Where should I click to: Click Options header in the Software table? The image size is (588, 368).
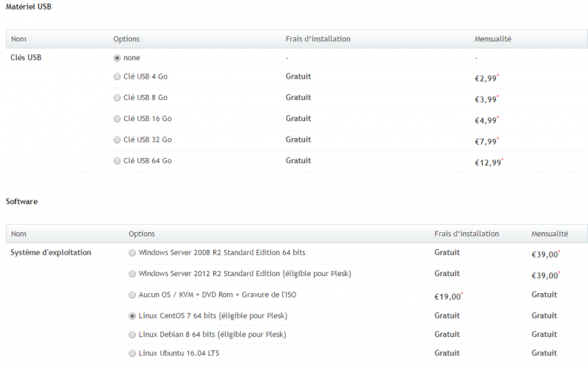[x=142, y=234]
